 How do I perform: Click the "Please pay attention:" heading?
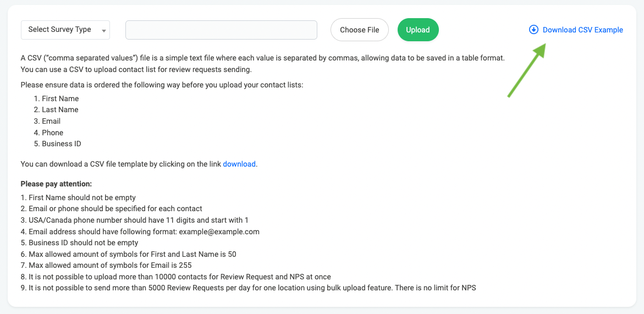point(56,184)
